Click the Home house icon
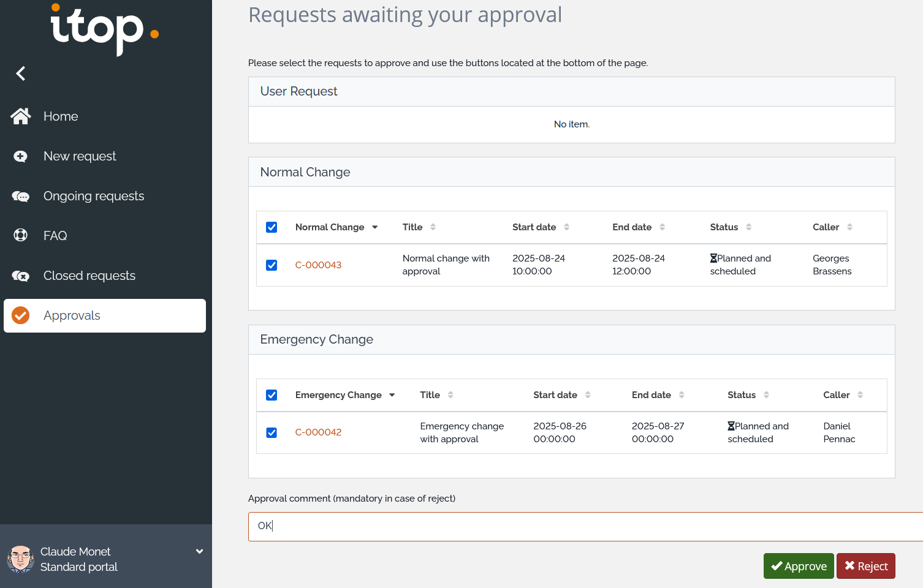The width and height of the screenshot is (923, 588). [x=21, y=116]
